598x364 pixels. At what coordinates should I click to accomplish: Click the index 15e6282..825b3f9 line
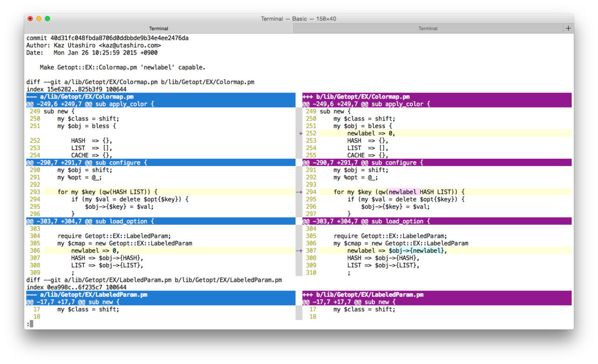tap(76, 89)
